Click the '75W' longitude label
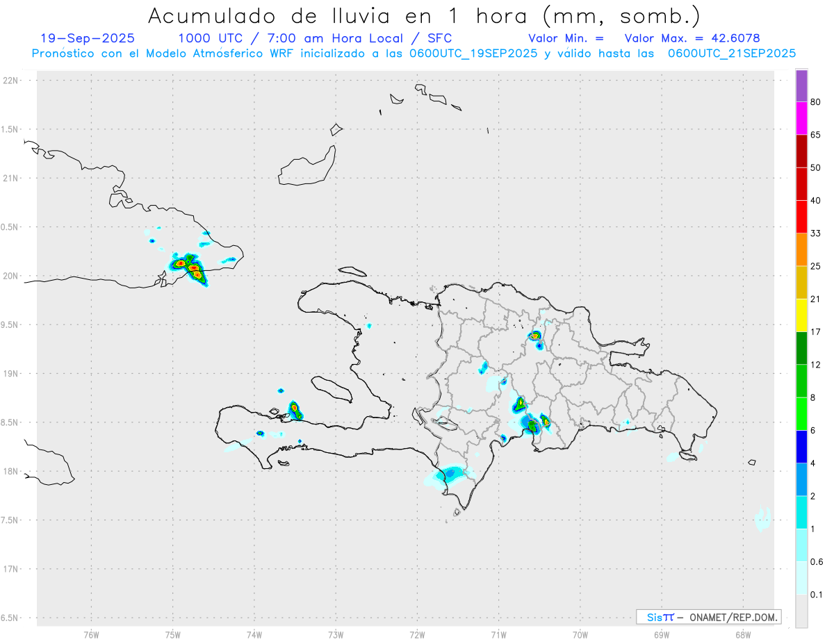834x644 pixels. pos(173,635)
